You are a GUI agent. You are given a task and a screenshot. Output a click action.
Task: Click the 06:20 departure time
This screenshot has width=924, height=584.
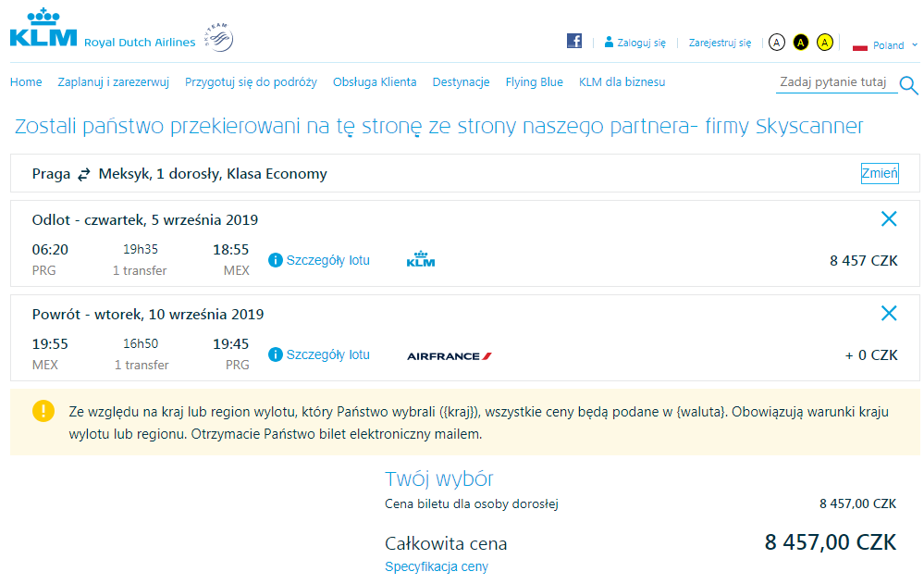50,250
